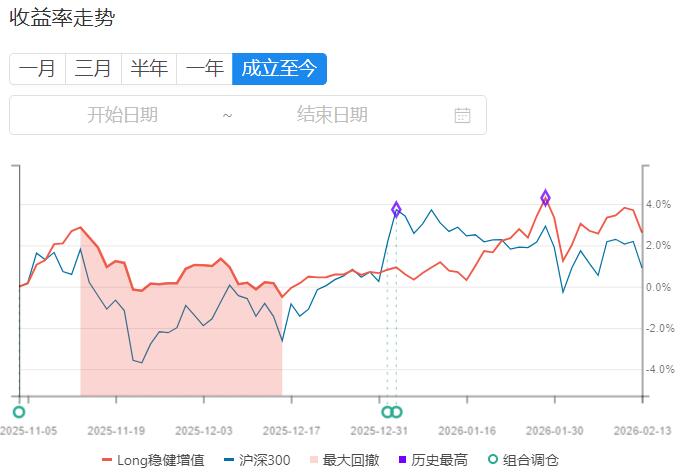
Task: Click the right green rebalance circle near 2025-12-31
Action: pos(397,412)
